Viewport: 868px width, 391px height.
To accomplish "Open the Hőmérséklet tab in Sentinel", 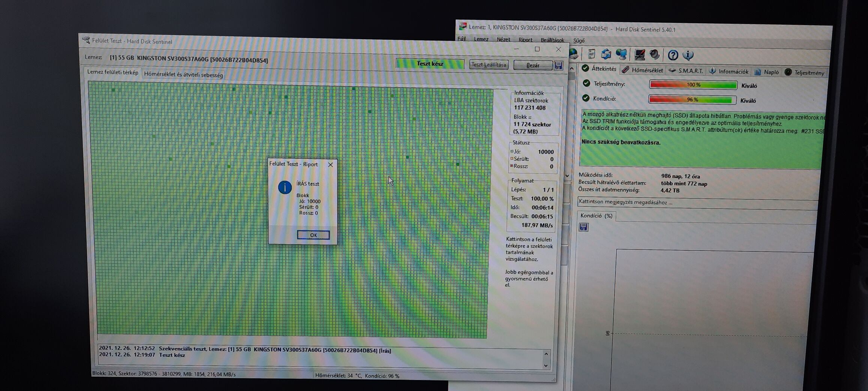I will [x=643, y=70].
